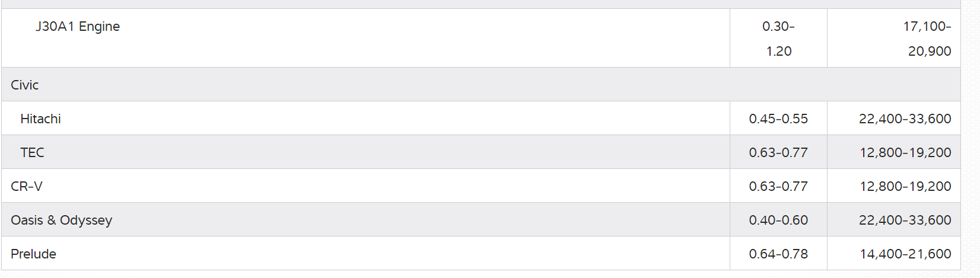Click the Oasis & Odyssey row label
This screenshot has height=278, width=980.
click(x=62, y=220)
